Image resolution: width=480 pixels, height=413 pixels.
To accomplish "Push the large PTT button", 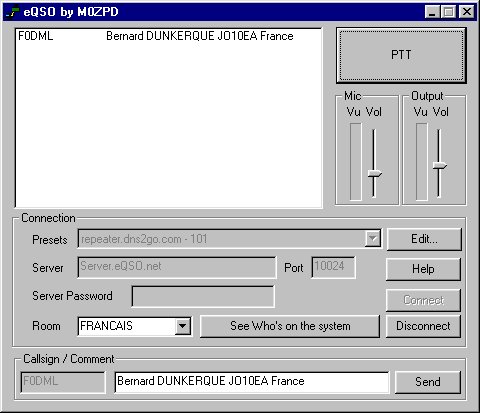I will coord(401,55).
